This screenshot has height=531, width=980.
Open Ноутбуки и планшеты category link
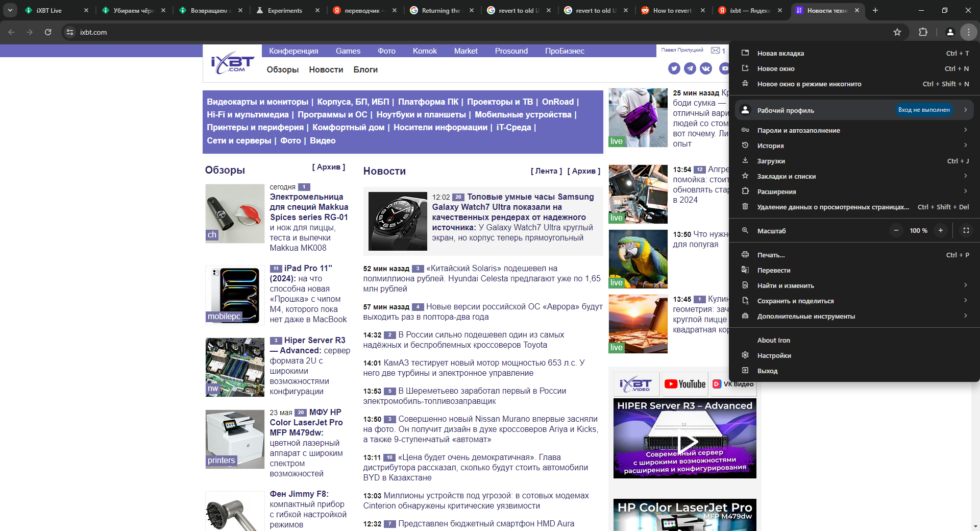(x=421, y=114)
